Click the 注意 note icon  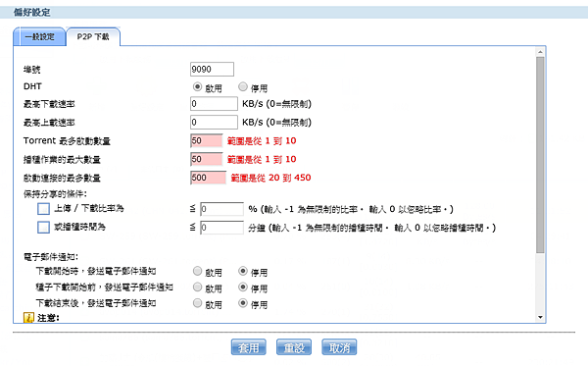click(28, 318)
